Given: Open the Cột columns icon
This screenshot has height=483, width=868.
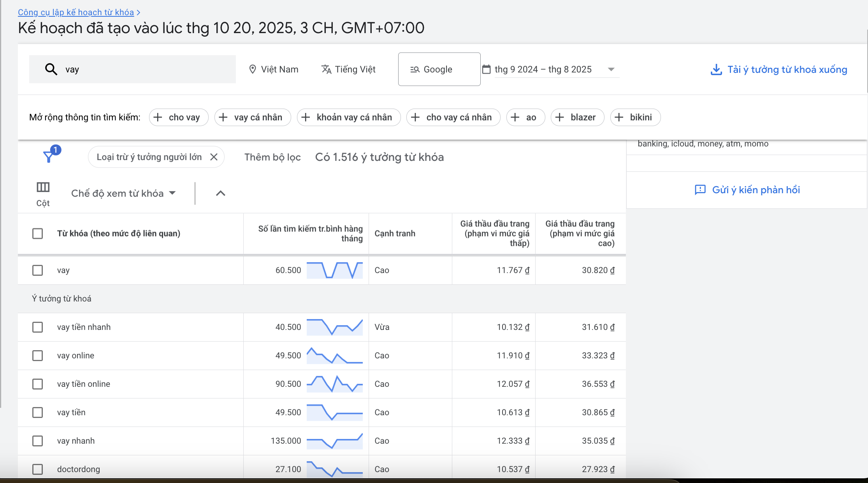Looking at the screenshot, I should [43, 187].
